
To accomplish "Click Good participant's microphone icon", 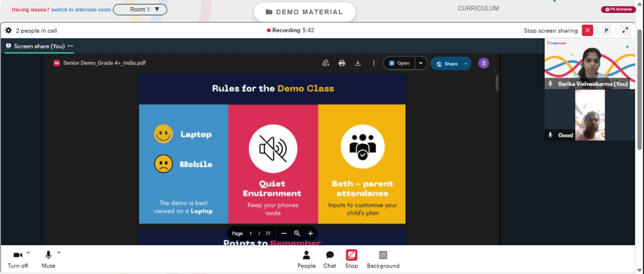I will point(551,135).
